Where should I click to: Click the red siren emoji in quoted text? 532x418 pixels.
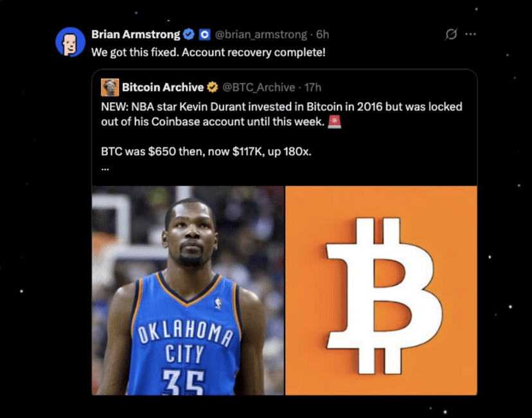coord(335,122)
